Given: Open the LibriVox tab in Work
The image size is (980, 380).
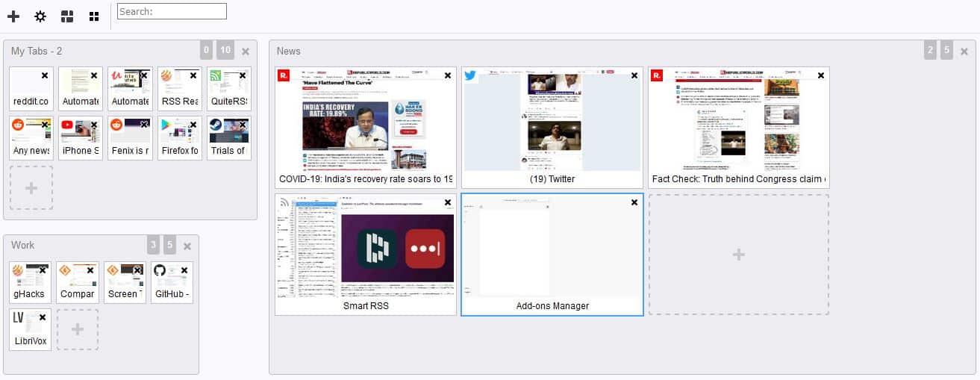Looking at the screenshot, I should coord(31,329).
